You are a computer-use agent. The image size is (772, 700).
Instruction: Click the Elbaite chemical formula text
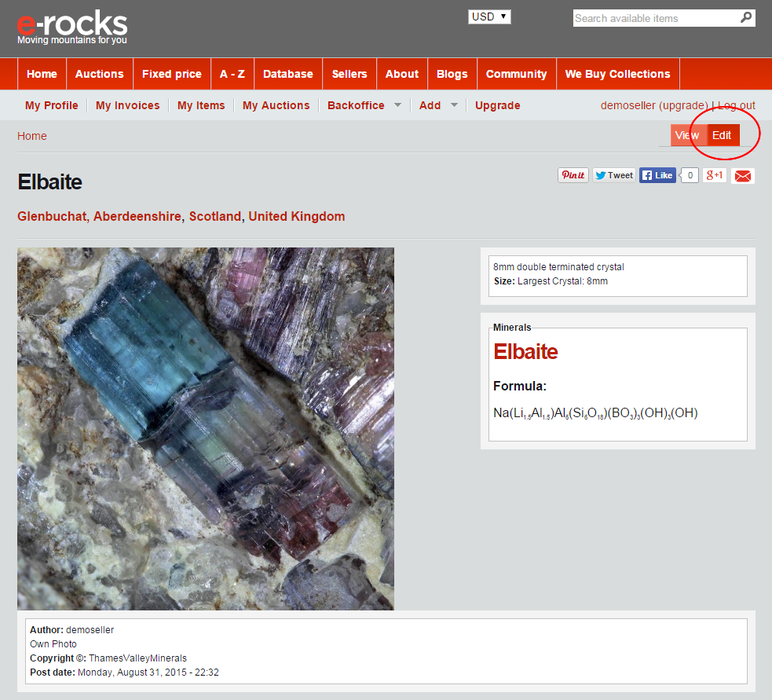pos(596,412)
